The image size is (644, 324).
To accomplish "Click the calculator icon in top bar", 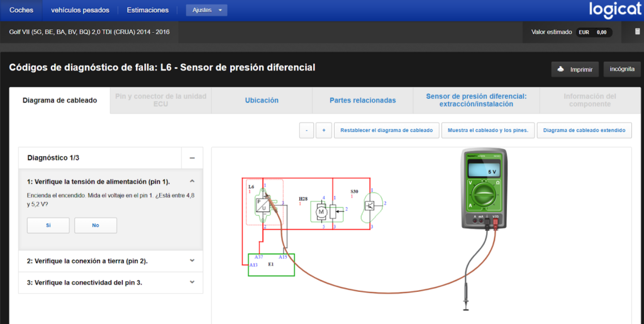I will coord(638,31).
